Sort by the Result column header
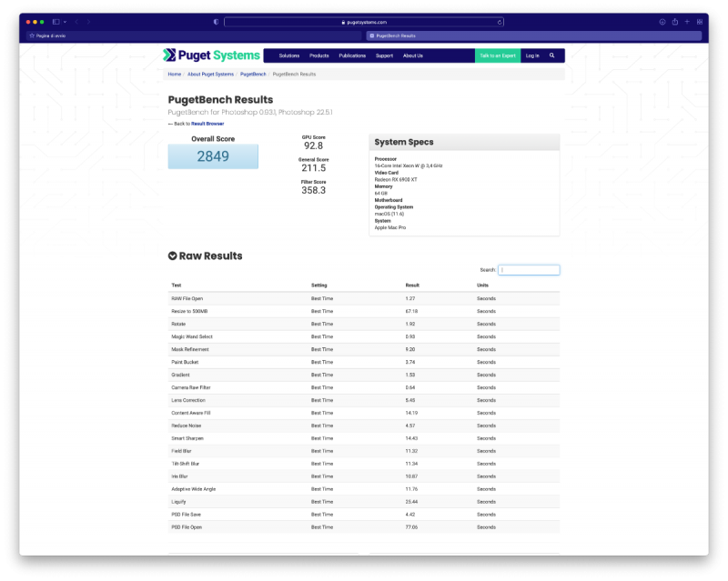Viewport: 728px width, 581px height. pyautogui.click(x=412, y=285)
